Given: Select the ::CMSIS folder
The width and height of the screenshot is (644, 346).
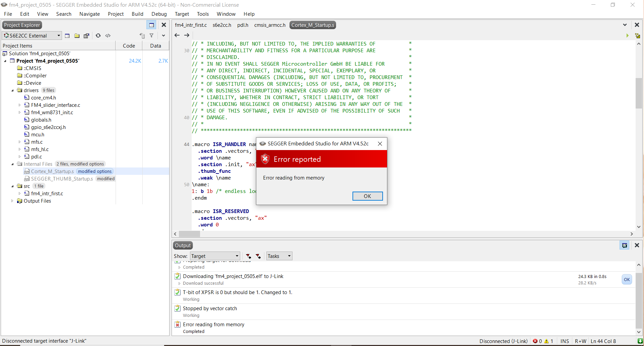Looking at the screenshot, I should 33,68.
